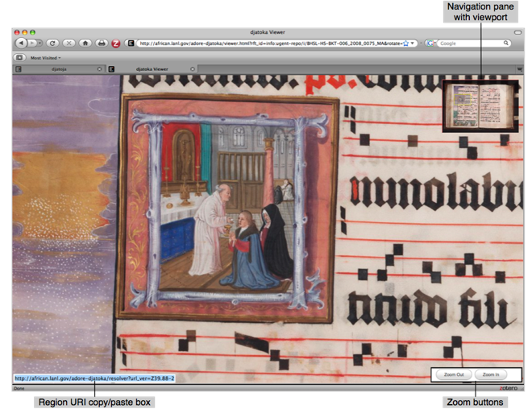532x409 pixels.
Task: Open the list-all-tabs button
Action: pos(519,69)
